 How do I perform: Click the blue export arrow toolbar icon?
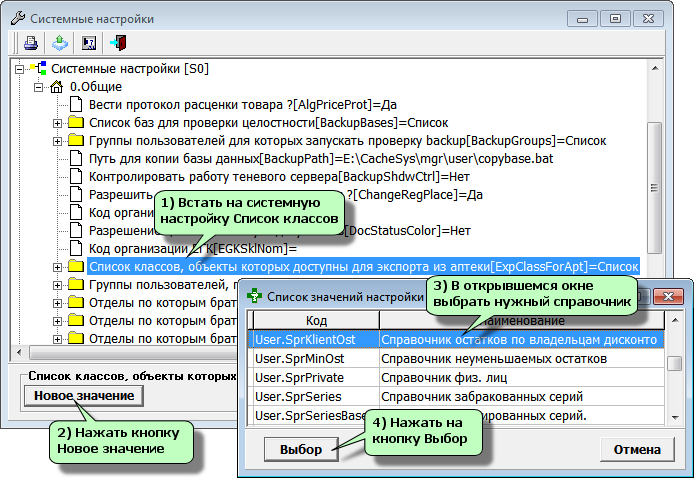click(x=59, y=43)
